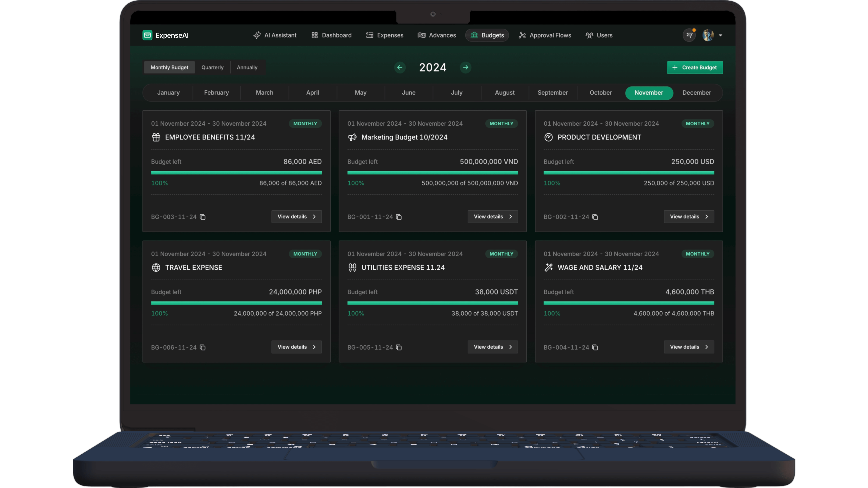Click the Create Budget button
This screenshot has height=488, width=868.
coord(695,67)
